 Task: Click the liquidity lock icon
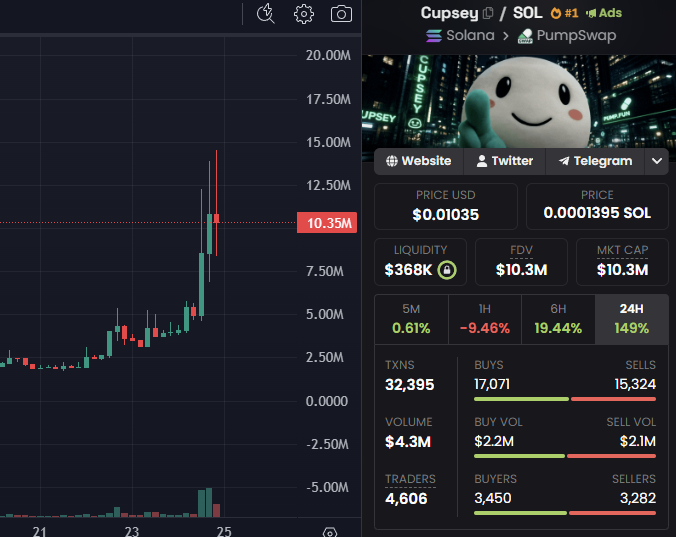(x=447, y=270)
